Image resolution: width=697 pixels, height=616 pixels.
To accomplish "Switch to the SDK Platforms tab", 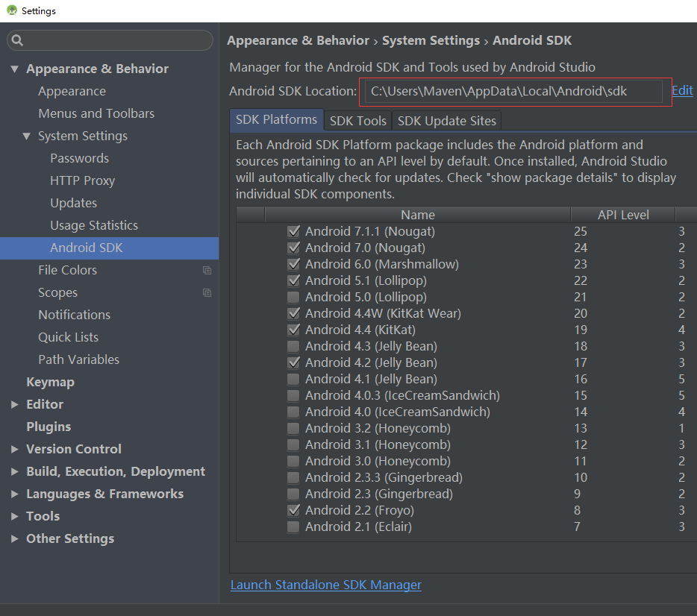I will pyautogui.click(x=277, y=120).
